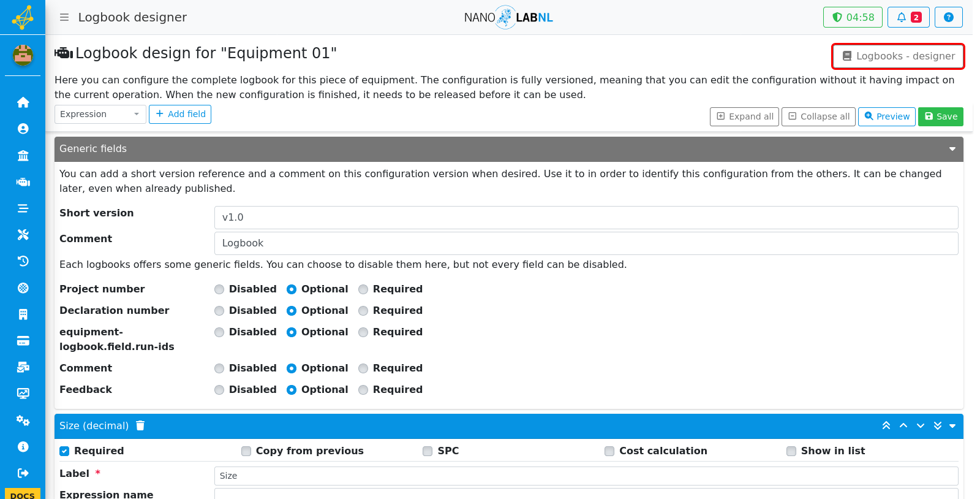Enable the Cost calculation checkbox
980x499 pixels.
[609, 451]
